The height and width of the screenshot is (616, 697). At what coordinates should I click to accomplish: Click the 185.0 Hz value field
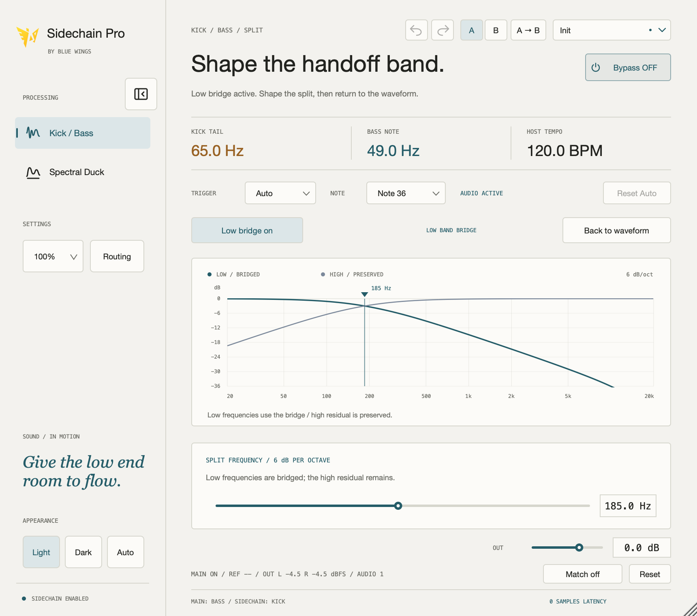click(x=628, y=506)
